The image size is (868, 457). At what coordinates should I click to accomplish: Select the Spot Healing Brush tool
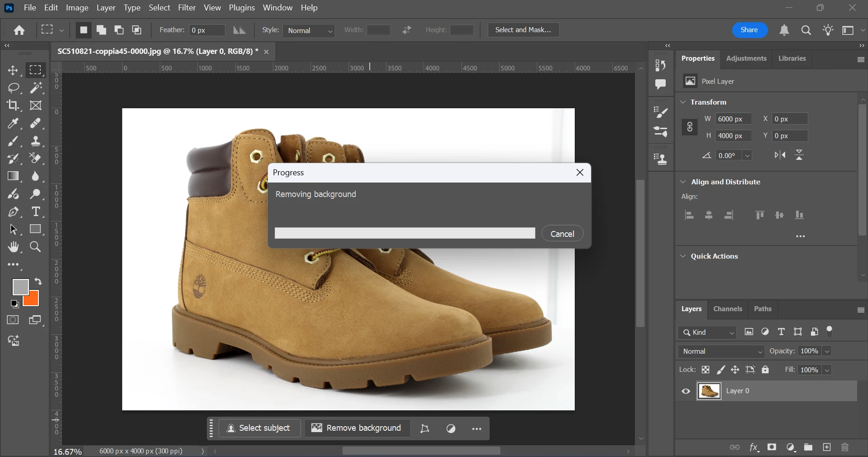tap(36, 123)
